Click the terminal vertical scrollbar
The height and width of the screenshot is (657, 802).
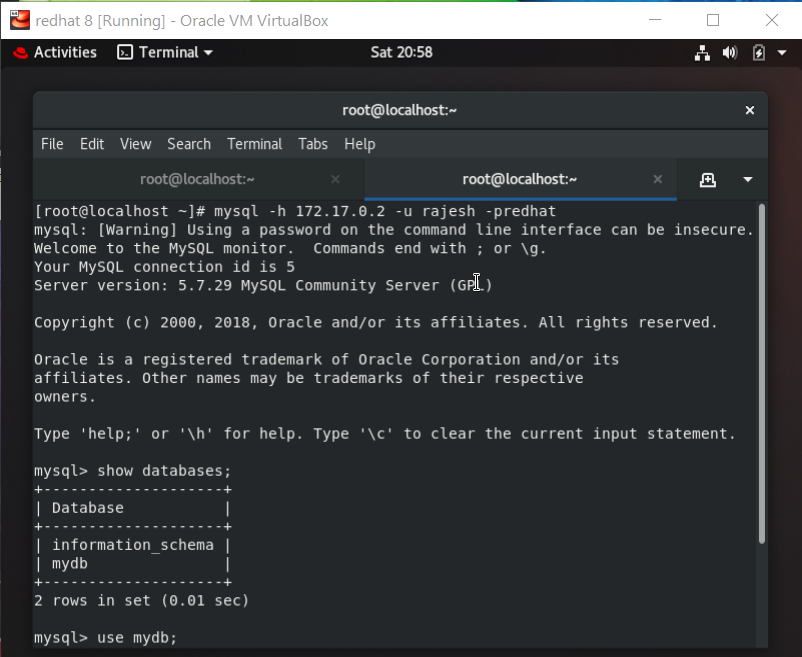coord(762,373)
